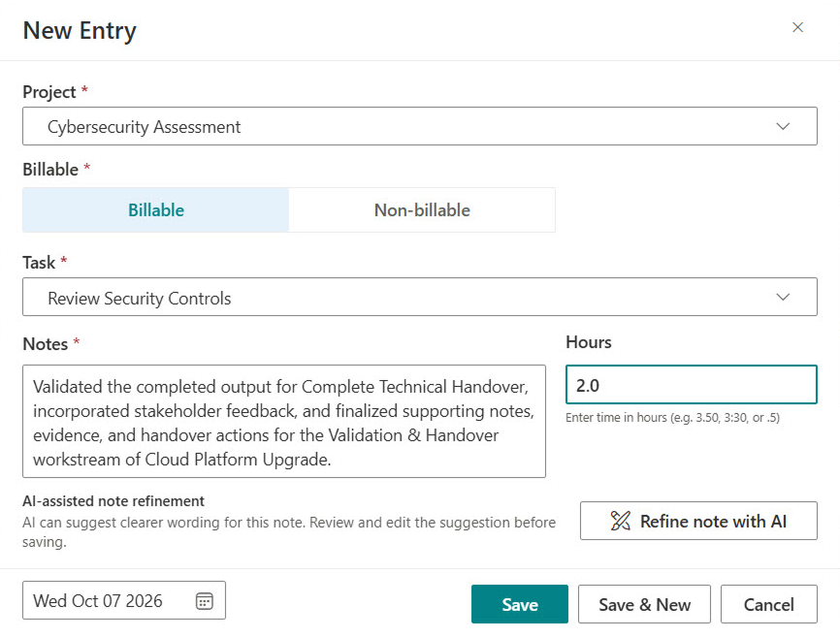The height and width of the screenshot is (638, 840).
Task: Click the AI-assisted note refinement heading
Action: point(113,501)
